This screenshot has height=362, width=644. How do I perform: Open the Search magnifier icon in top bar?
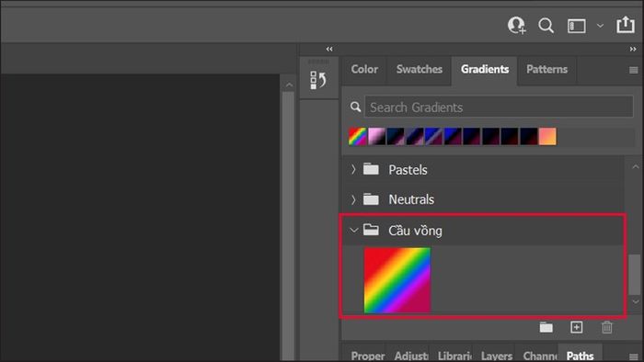click(x=546, y=26)
